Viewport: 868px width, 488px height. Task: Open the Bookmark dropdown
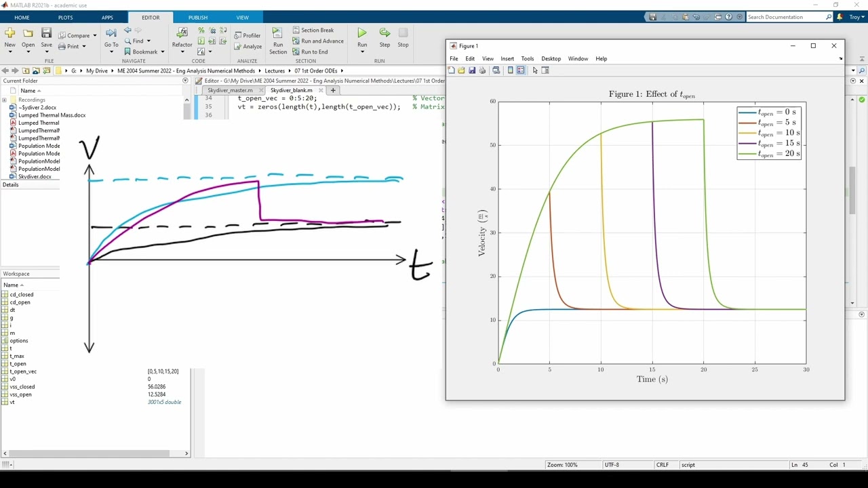click(x=163, y=52)
